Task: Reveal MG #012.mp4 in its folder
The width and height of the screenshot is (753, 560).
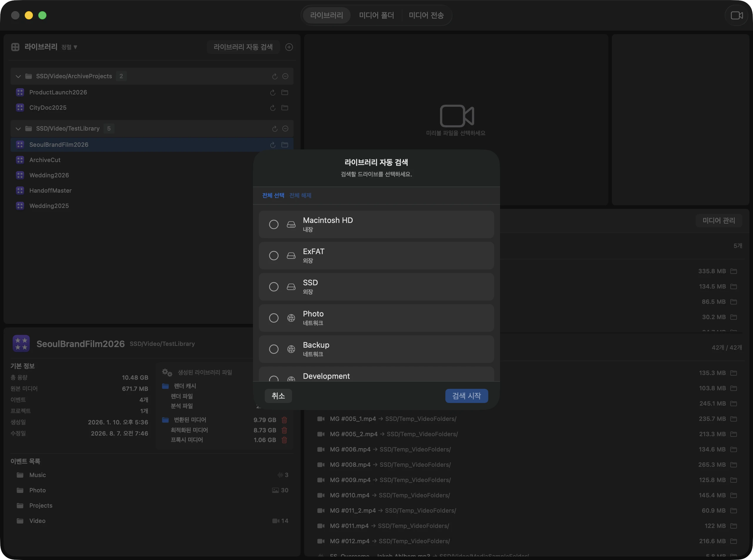Action: pos(734,541)
